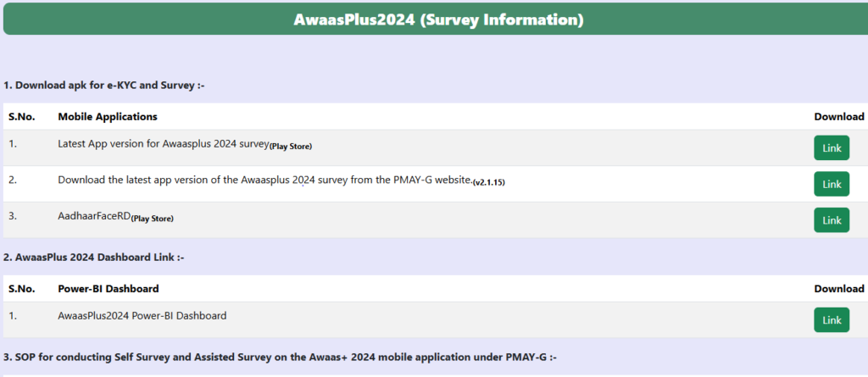Click S.No. header in Mobile Applications table

pyautogui.click(x=22, y=117)
